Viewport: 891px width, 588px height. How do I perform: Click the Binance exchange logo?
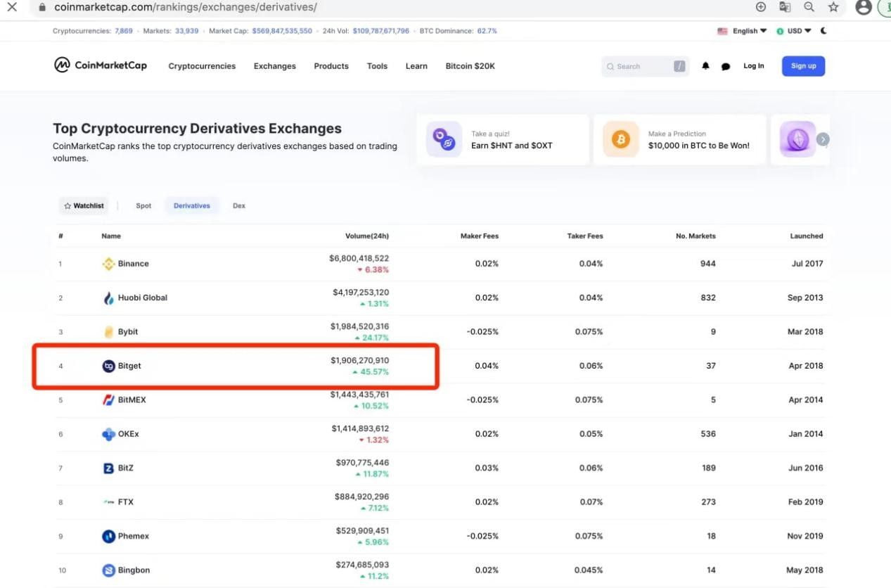click(108, 264)
